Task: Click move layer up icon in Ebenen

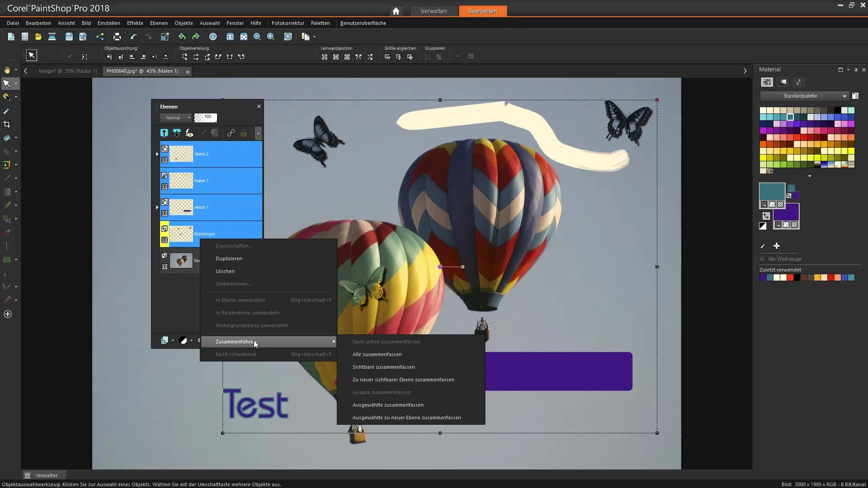Action: tap(164, 133)
